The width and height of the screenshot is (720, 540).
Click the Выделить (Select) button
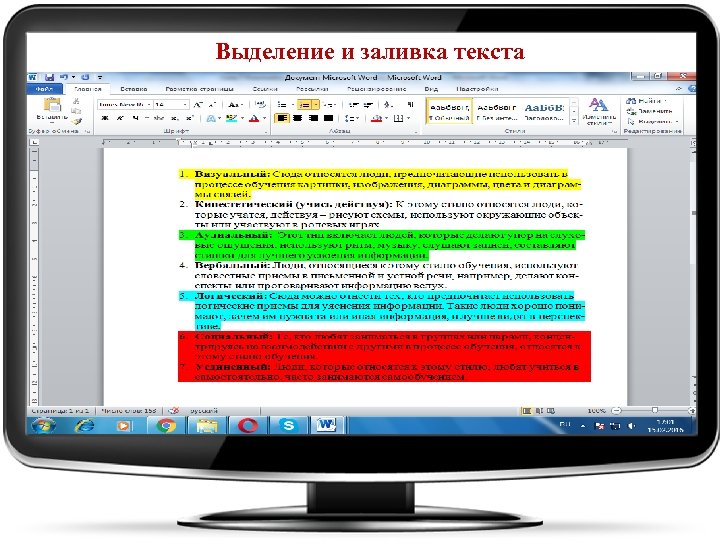pyautogui.click(x=652, y=121)
